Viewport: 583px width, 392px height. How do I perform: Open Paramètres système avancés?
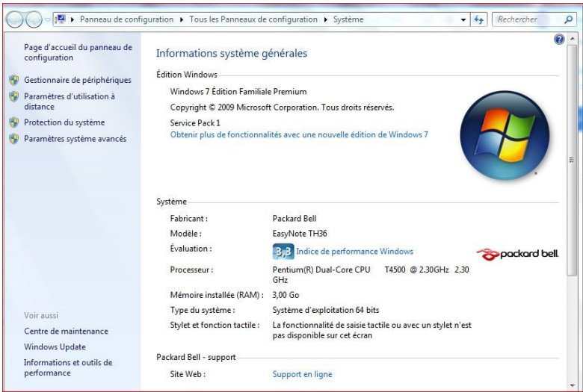tap(75, 139)
